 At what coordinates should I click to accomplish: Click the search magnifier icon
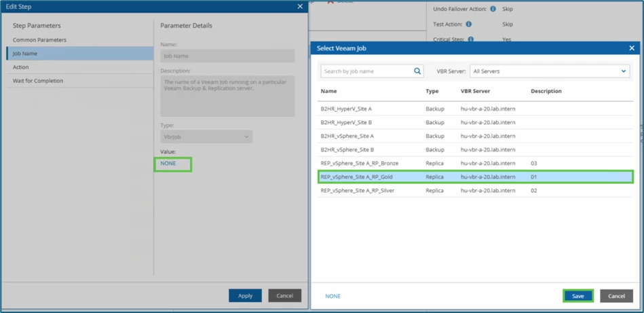coord(417,71)
